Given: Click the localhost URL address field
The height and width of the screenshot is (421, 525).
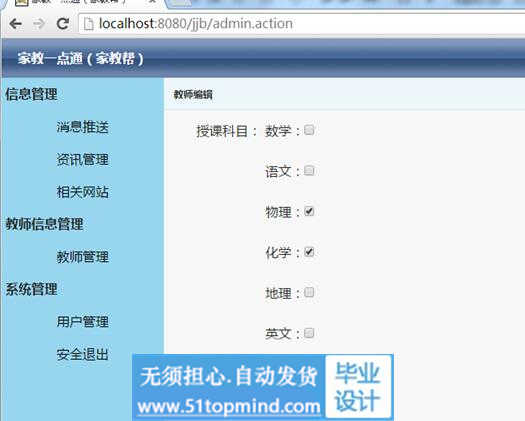Looking at the screenshot, I should 301,24.
